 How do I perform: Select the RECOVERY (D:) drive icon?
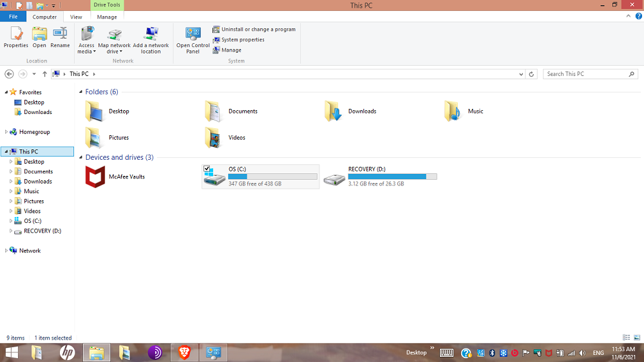click(334, 179)
